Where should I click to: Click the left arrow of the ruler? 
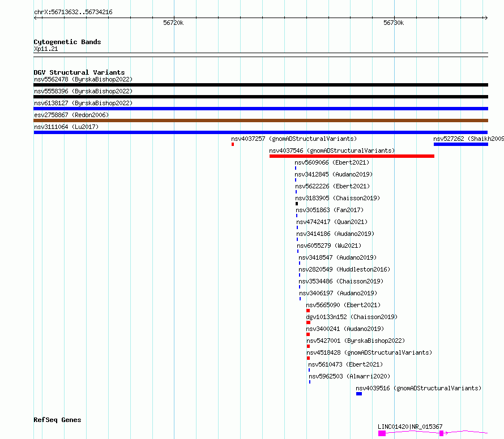click(x=36, y=18)
